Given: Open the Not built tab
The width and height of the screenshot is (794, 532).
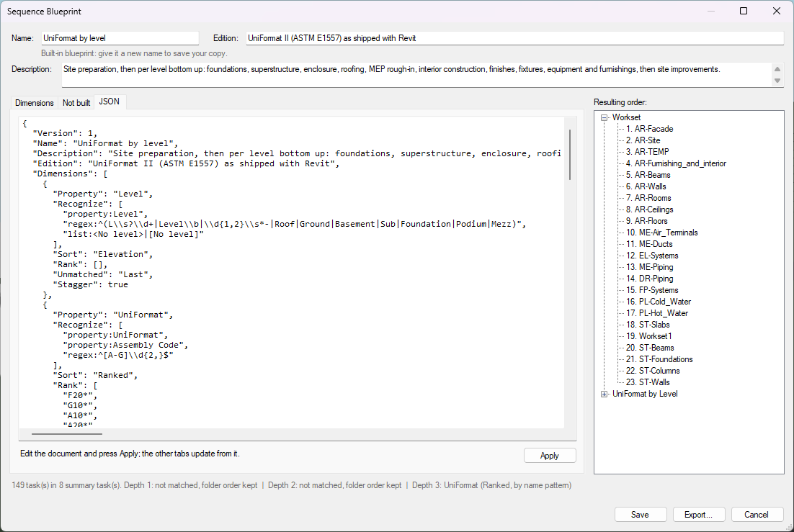Looking at the screenshot, I should 76,103.
